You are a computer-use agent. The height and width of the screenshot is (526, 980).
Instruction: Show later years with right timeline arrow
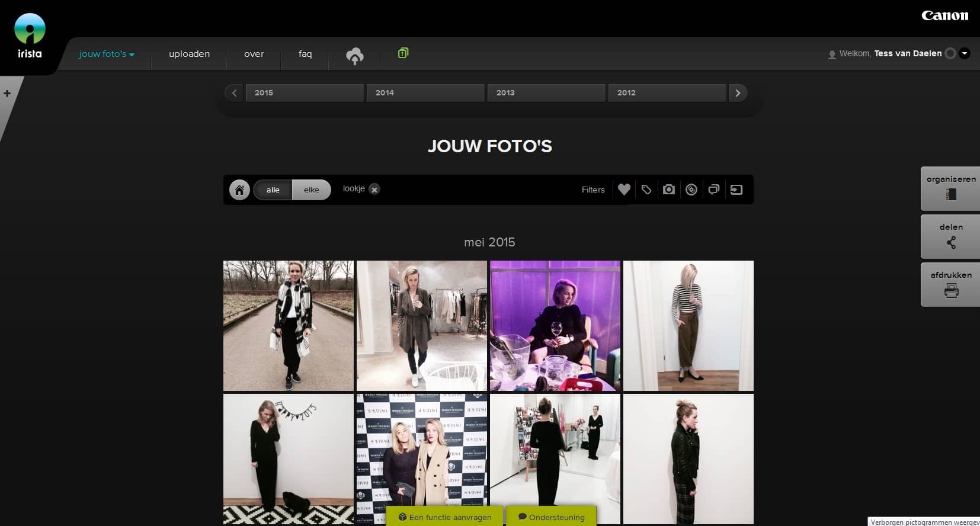tap(738, 93)
